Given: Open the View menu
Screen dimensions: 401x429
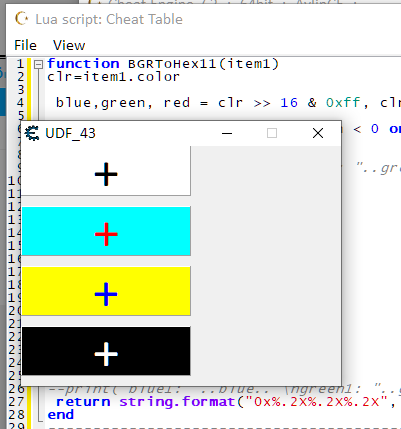Looking at the screenshot, I should pyautogui.click(x=69, y=45).
